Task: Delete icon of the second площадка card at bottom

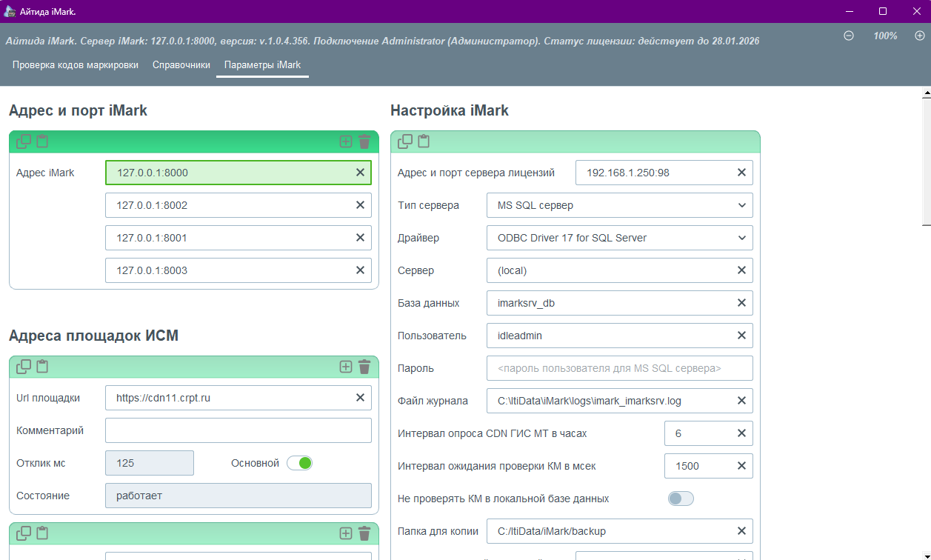Action: (364, 533)
